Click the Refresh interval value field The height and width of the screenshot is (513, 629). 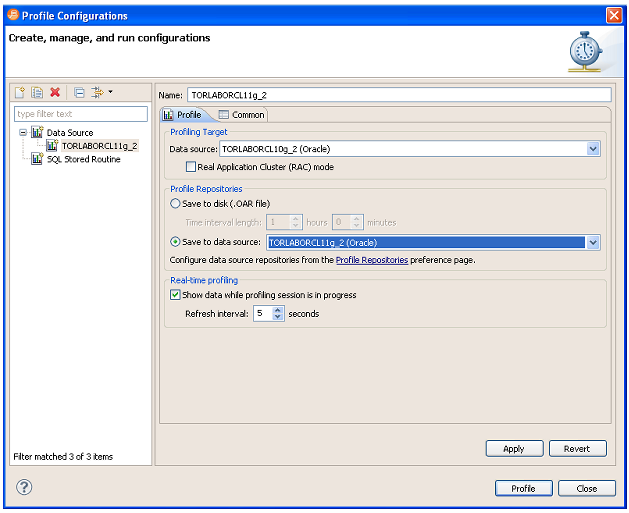coord(263,313)
